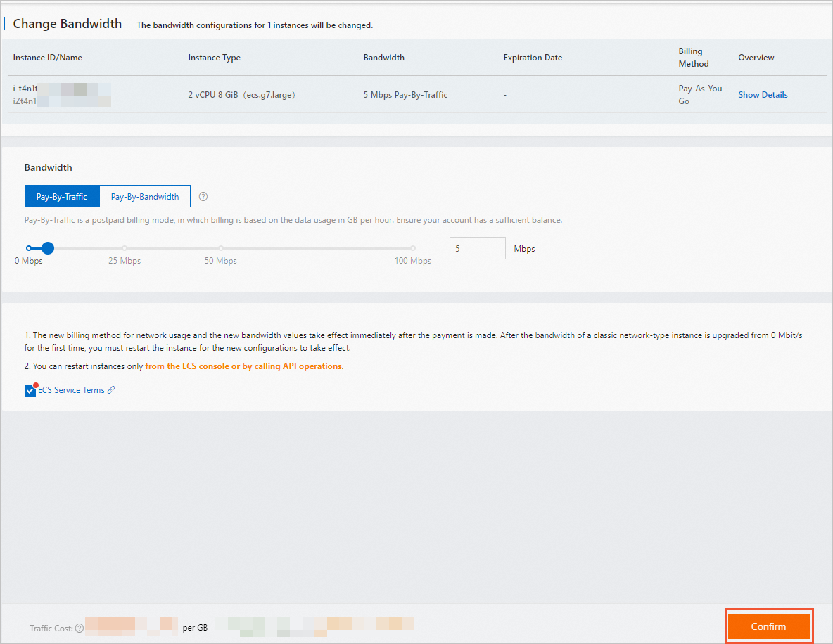Click the external link icon beside Service Terms
Viewport: 833px width, 644px height.
pyautogui.click(x=111, y=390)
